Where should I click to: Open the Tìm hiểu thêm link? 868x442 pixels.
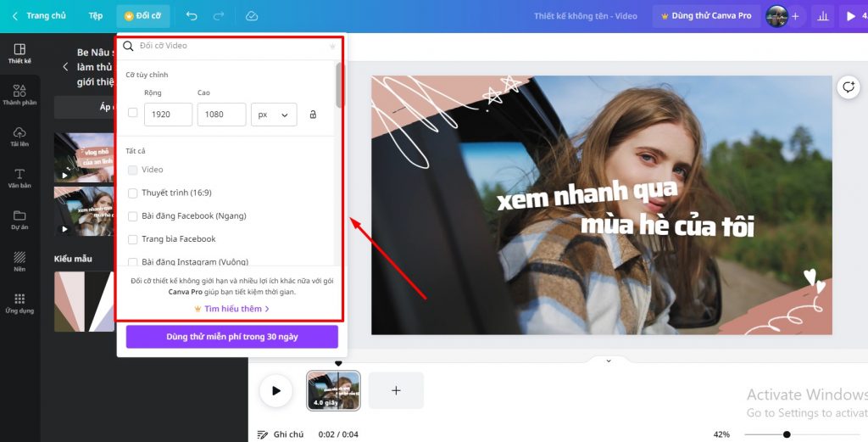click(x=232, y=309)
